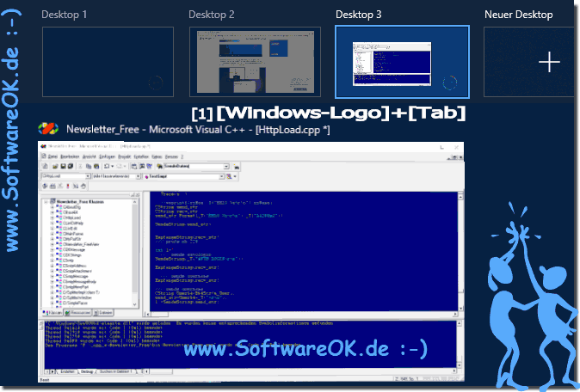Click the New Text File toolbar icon
Screen dimensions: 580x392
pyautogui.click(x=46, y=166)
